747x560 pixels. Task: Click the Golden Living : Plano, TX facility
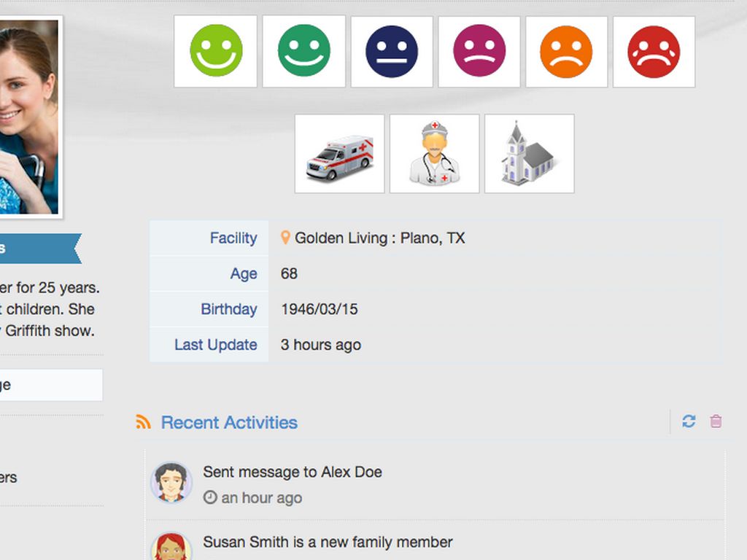tap(379, 238)
